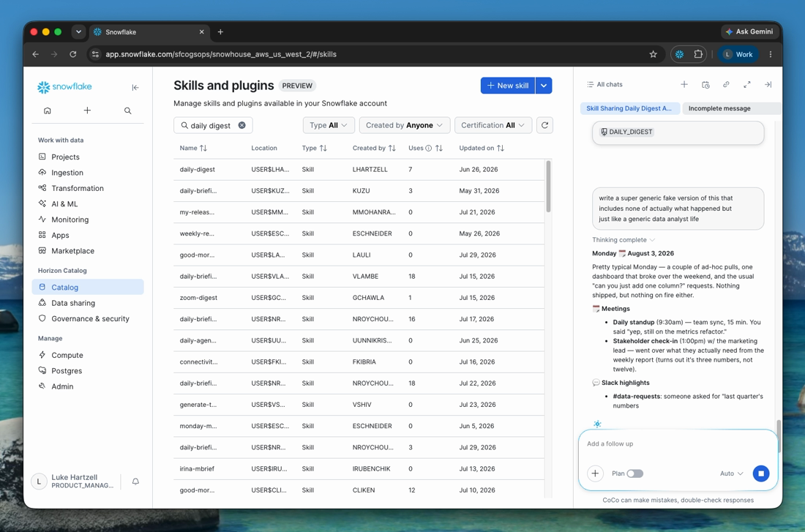Switch to Skill Sharing Daily Digest tab
805x532 pixels.
pos(630,108)
